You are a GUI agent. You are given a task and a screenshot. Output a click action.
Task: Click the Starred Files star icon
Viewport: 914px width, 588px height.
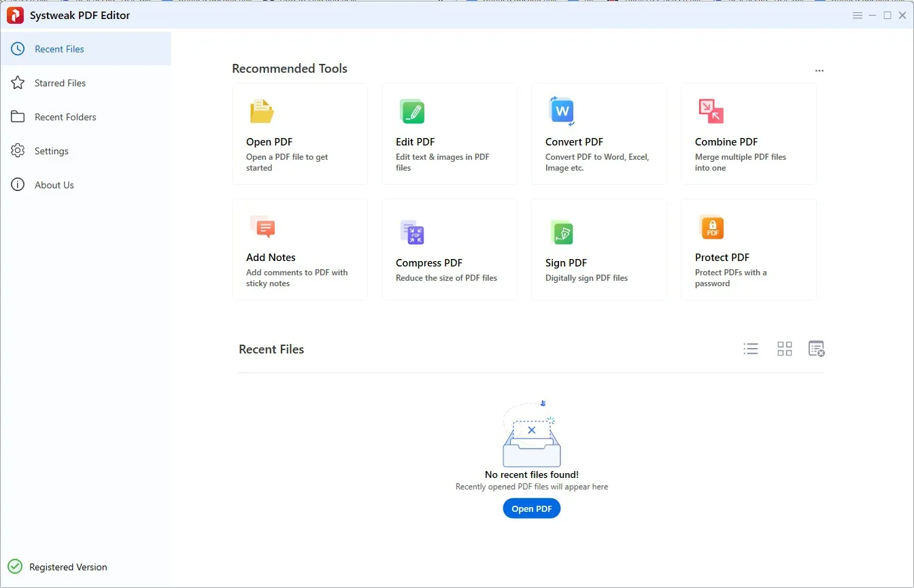click(x=18, y=83)
